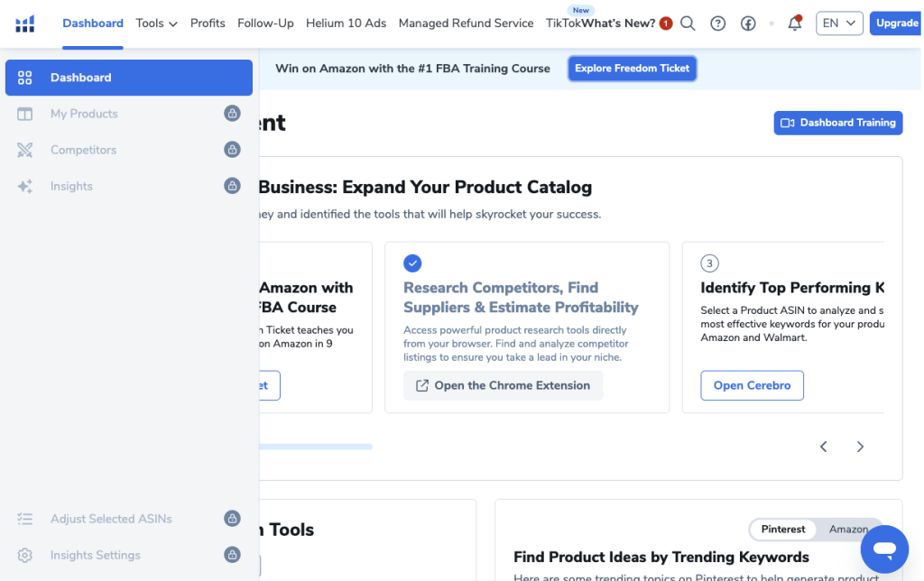Open the EN language dropdown
The height and width of the screenshot is (581, 924).
click(839, 23)
